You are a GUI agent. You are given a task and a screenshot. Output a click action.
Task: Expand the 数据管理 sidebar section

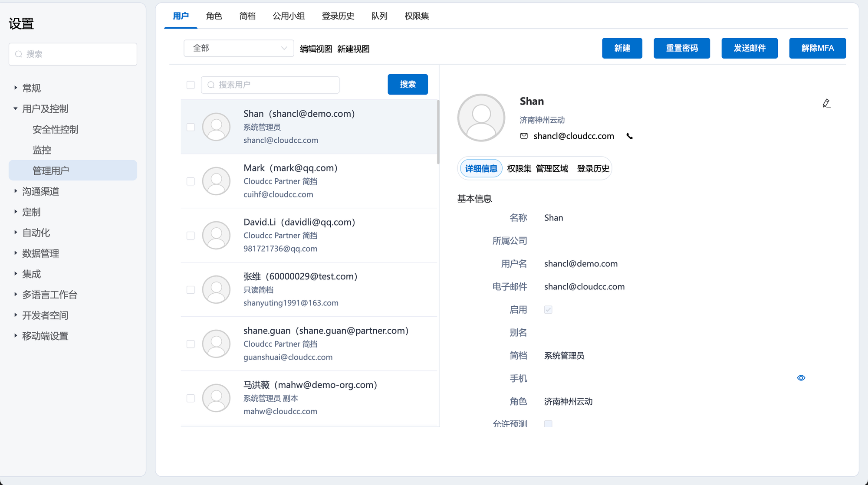coord(16,253)
